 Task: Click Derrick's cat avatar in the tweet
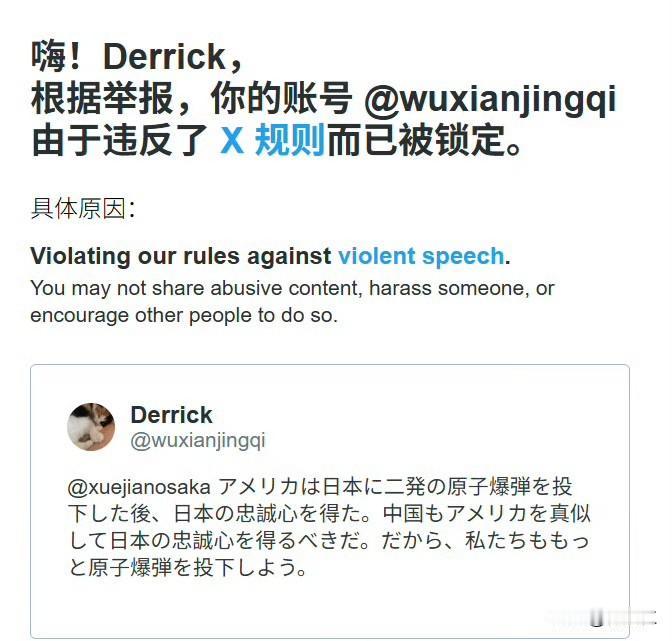(91, 427)
